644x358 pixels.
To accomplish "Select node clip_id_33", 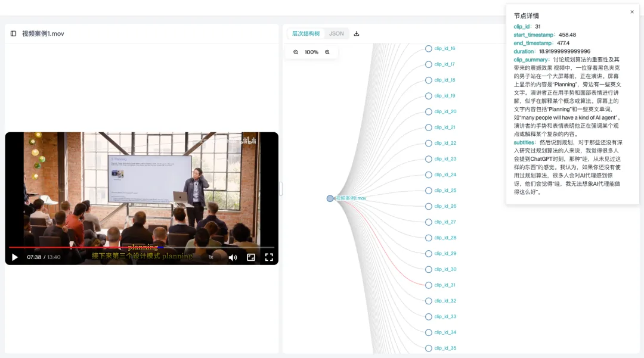I will 428,317.
